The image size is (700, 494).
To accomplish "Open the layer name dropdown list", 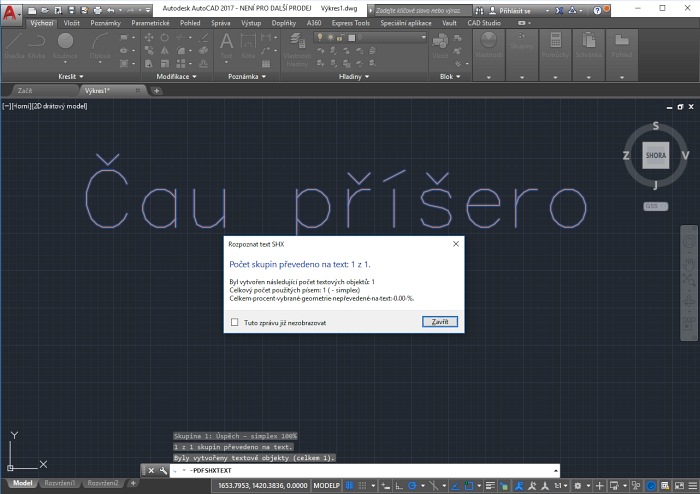I will click(423, 37).
